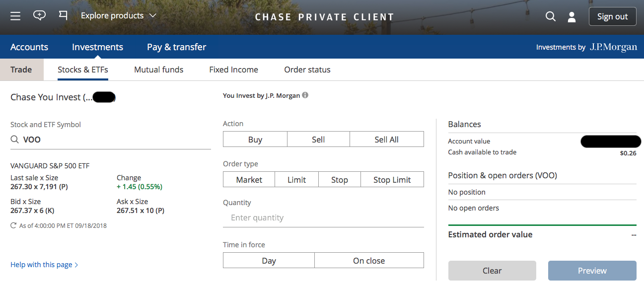
Task: Click info icon next to You Invest
Action: pos(305,95)
